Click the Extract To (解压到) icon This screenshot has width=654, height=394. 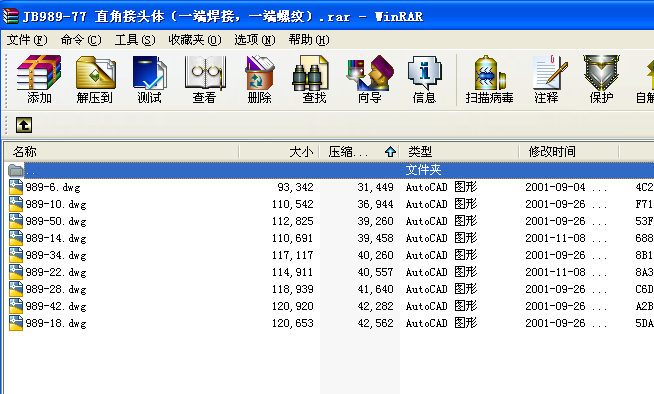pos(95,79)
